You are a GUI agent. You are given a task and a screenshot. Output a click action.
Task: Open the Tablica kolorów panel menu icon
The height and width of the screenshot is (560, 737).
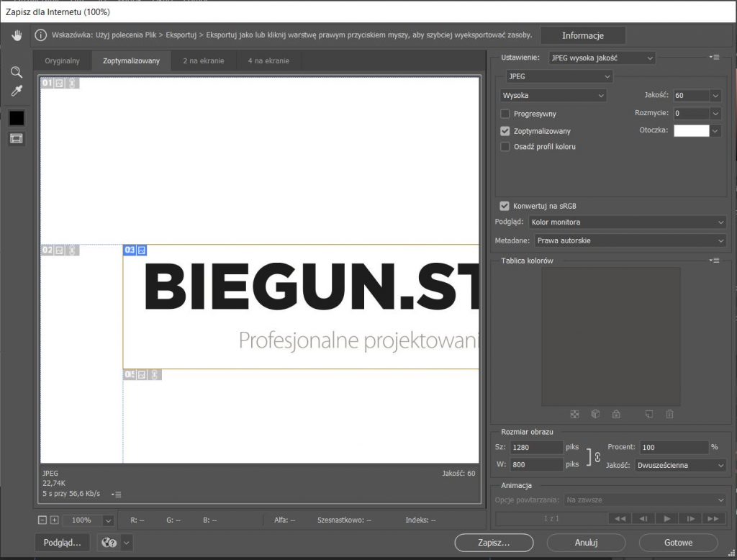(x=715, y=261)
